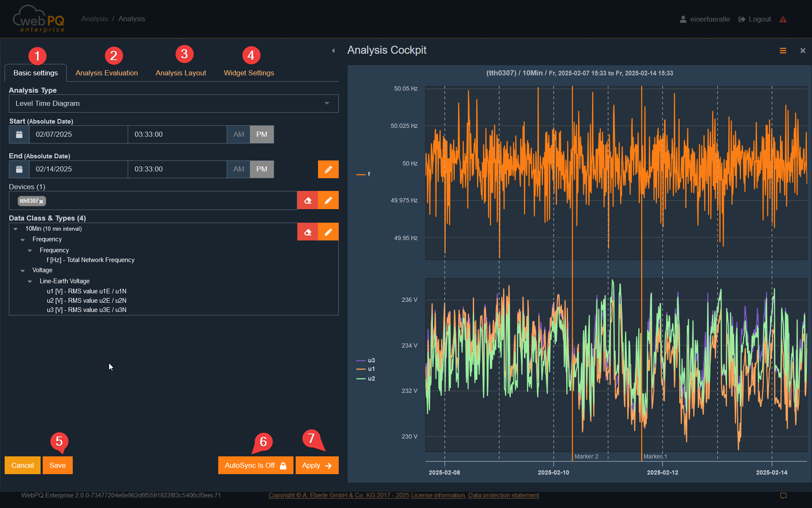Open the Analysis Cockpit hamburger menu
The width and height of the screenshot is (812, 508).
tap(783, 50)
